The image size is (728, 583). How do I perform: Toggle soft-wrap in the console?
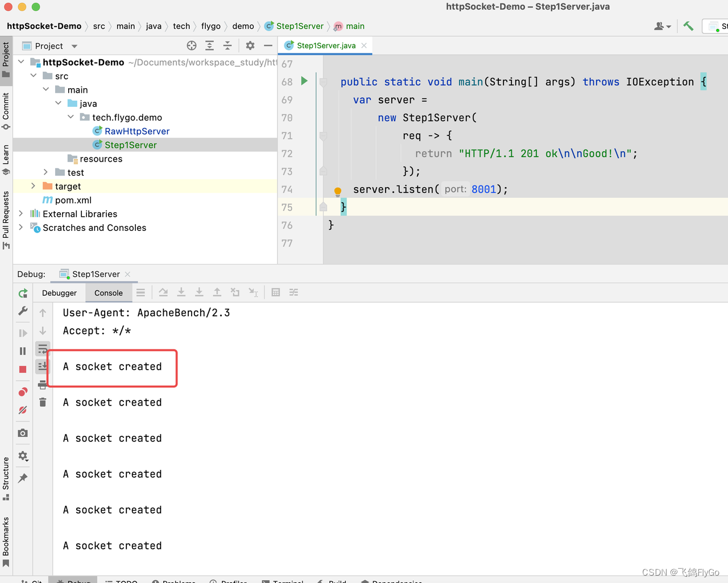43,348
